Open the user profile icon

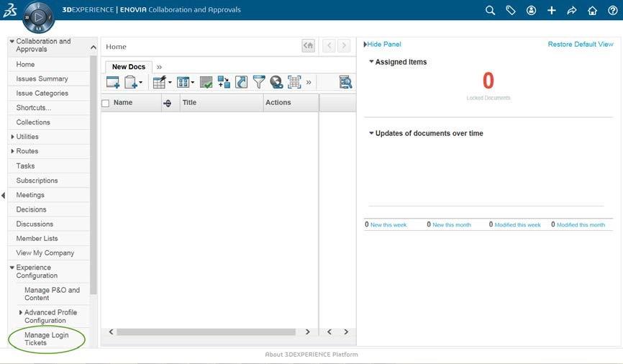531,10
